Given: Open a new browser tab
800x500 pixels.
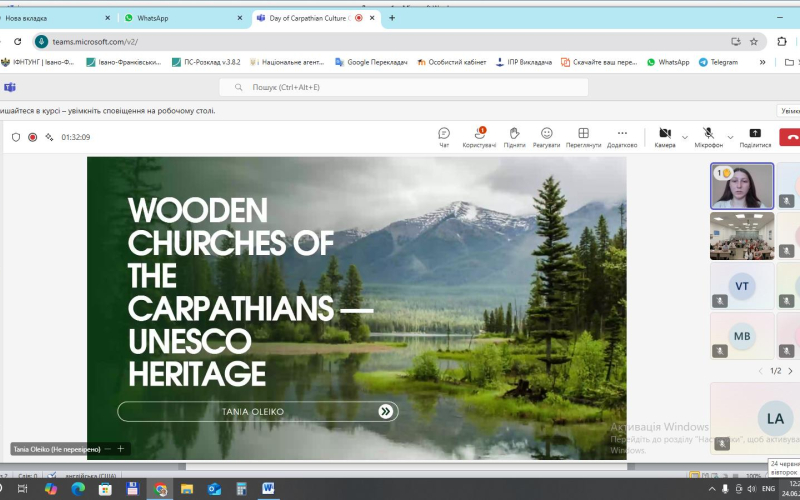Looking at the screenshot, I should pos(392,18).
